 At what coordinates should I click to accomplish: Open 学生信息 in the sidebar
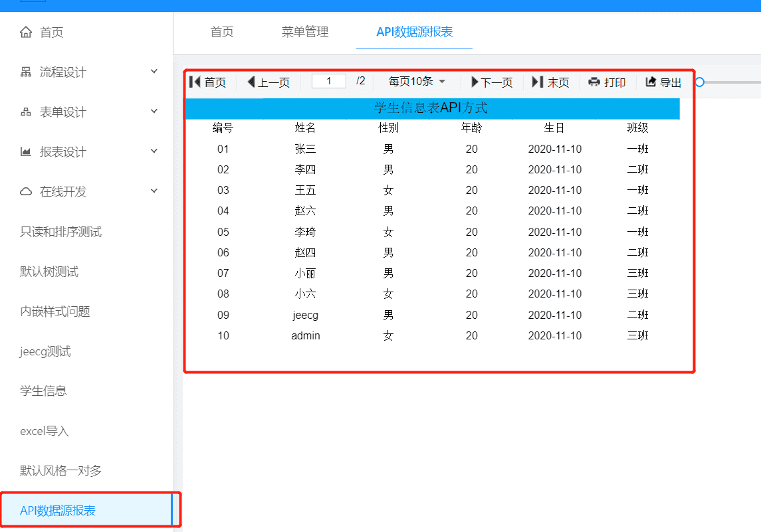click(x=44, y=391)
